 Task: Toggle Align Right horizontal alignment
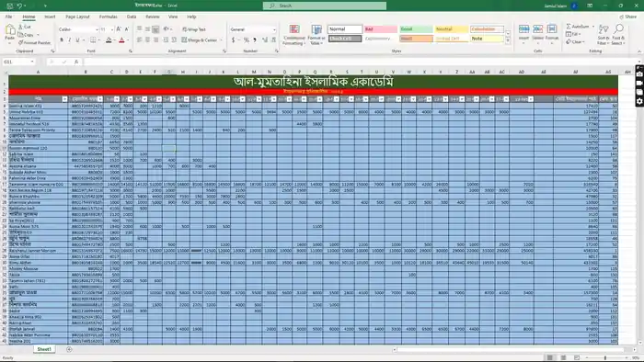155,40
